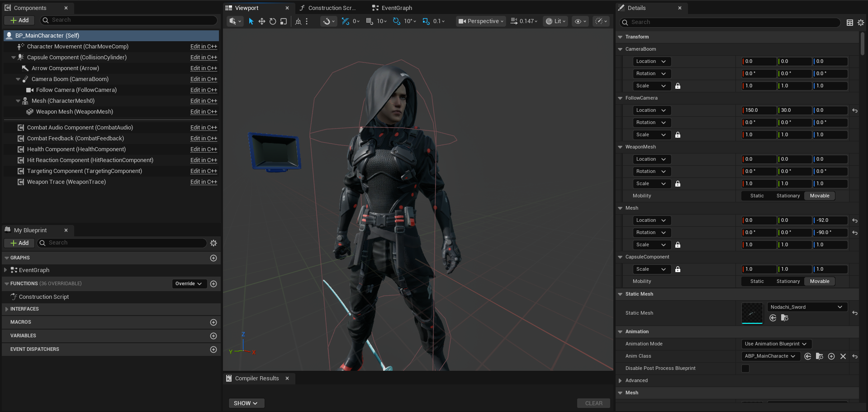
Task: Create a new Anim Class with plus icon
Action: pos(831,356)
